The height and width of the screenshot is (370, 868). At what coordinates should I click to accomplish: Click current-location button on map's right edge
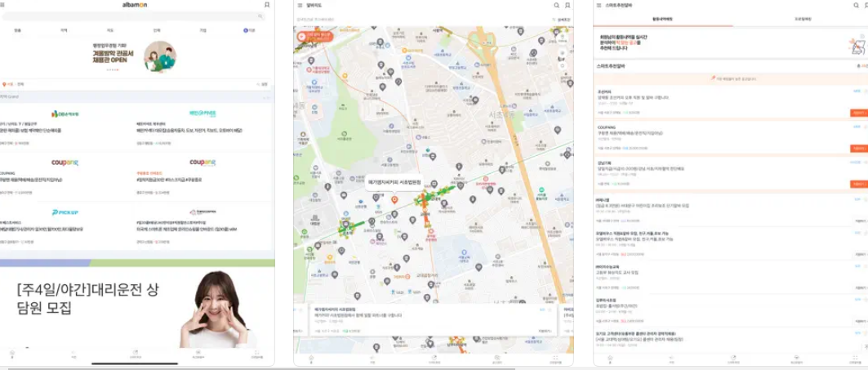pyautogui.click(x=563, y=52)
